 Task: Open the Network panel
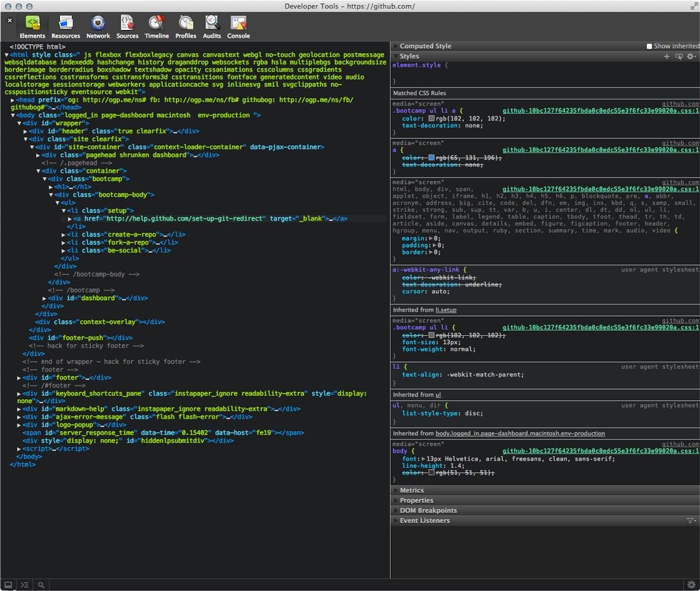click(97, 28)
